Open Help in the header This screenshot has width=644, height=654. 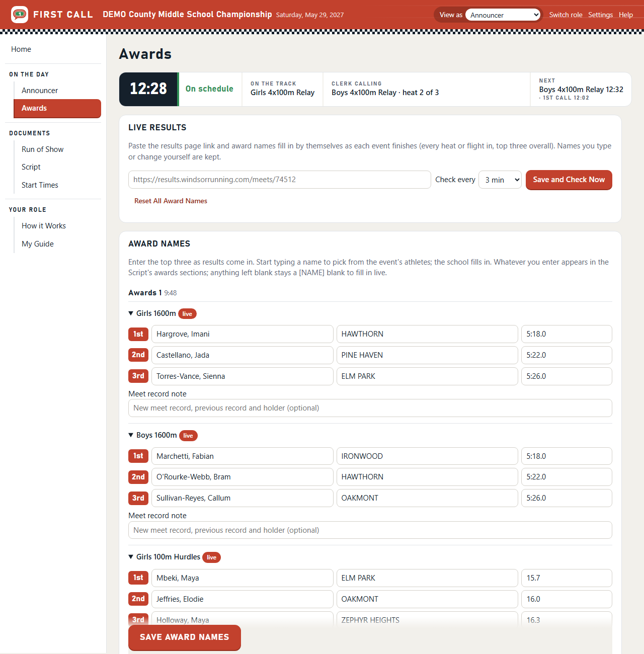(626, 15)
